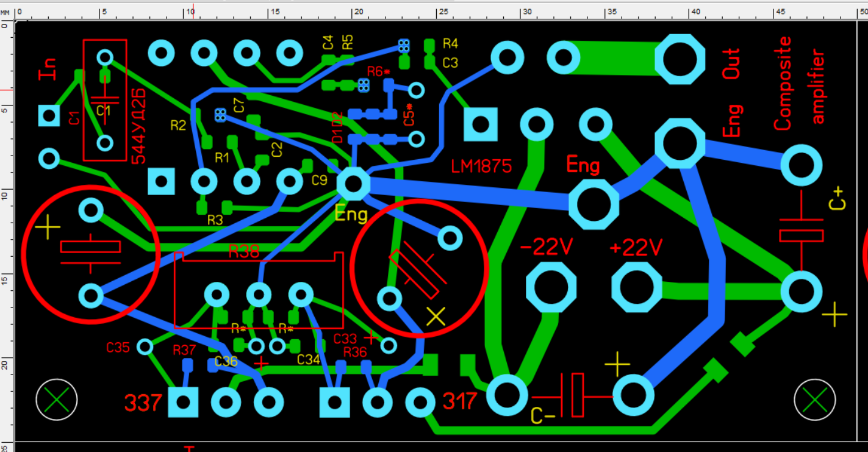Click the square pad above LM1875 label
The width and height of the screenshot is (868, 452).
pos(481,125)
